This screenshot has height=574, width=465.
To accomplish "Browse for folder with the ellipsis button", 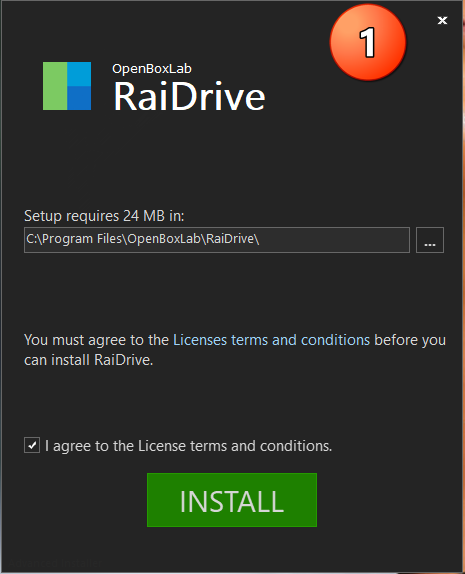I will (x=430, y=240).
